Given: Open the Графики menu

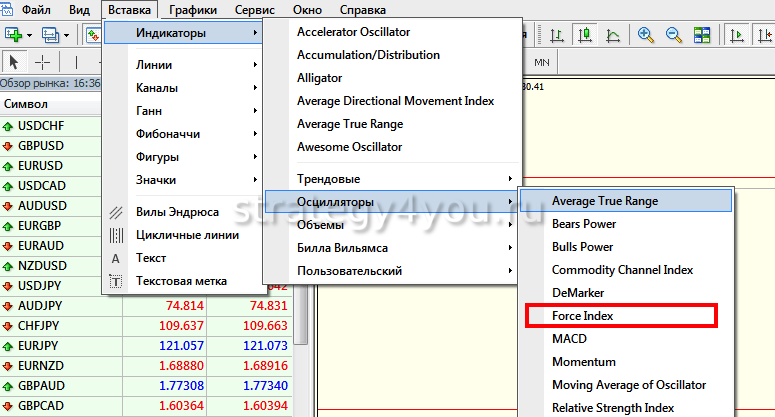Looking at the screenshot, I should point(193,10).
